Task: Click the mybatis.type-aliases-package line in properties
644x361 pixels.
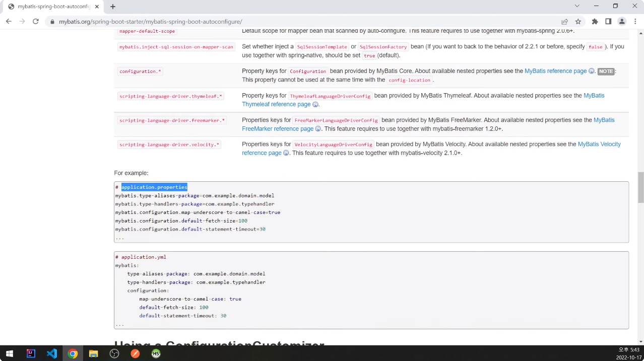Action: (x=195, y=195)
